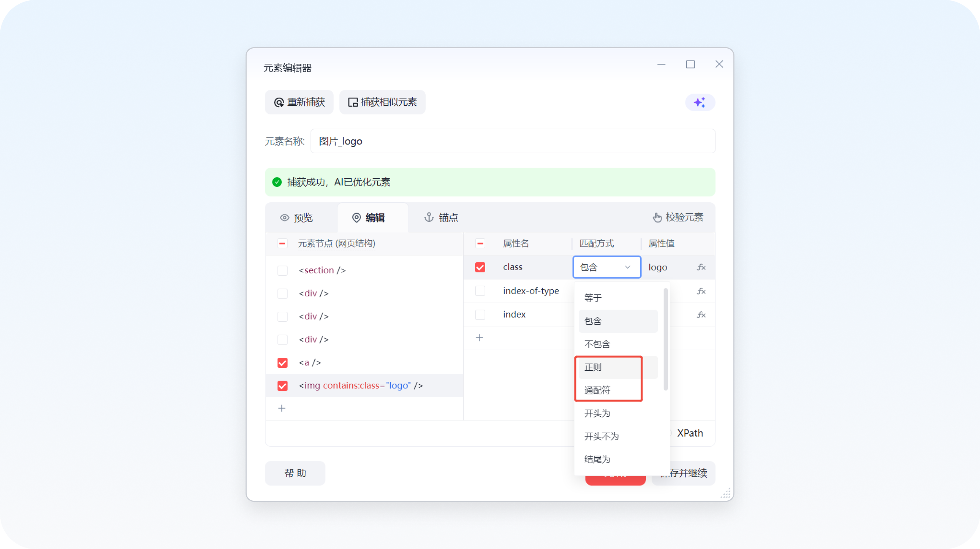Screen dimensions: 980x549
Task: Add a new element node with plus icon
Action: [x=282, y=408]
